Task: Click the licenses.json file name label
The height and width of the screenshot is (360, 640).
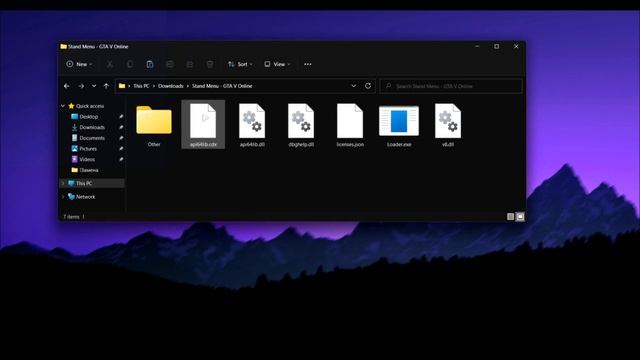Action: tap(350, 144)
